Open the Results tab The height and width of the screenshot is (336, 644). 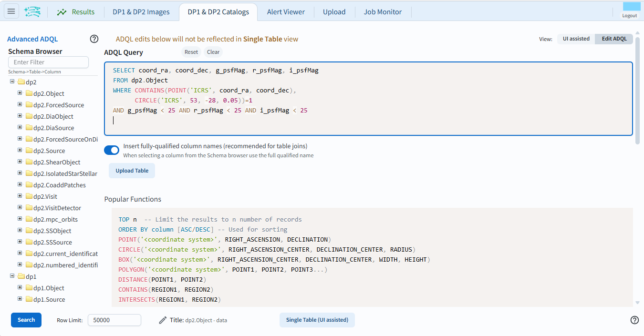76,12
